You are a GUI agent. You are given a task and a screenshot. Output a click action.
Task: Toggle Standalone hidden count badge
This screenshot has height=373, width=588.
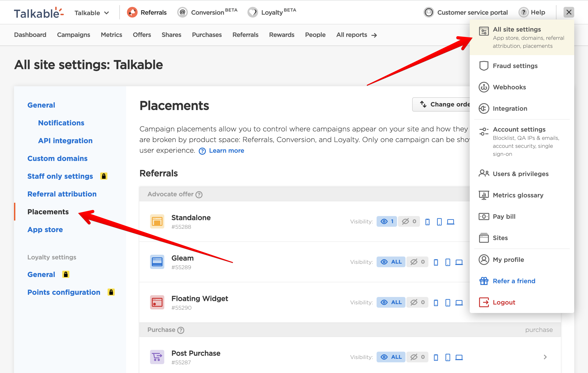tap(409, 221)
